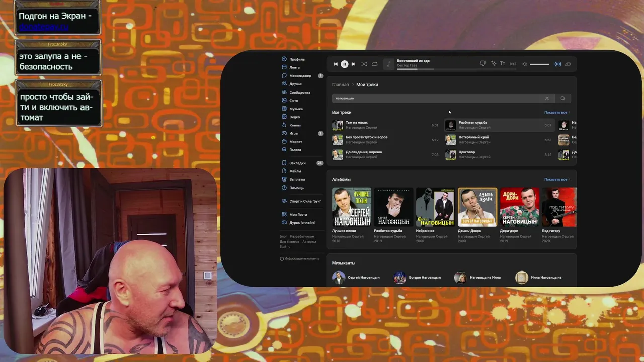The image size is (644, 362).
Task: Skip to the previous track
Action: pyautogui.click(x=336, y=64)
